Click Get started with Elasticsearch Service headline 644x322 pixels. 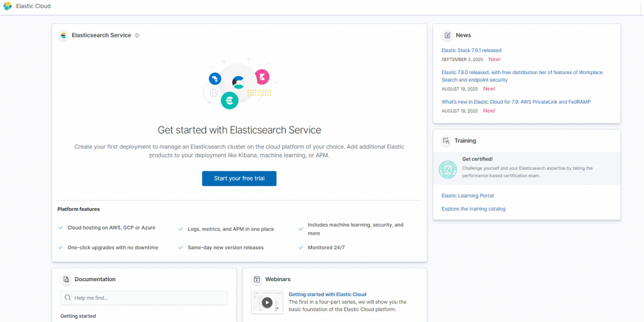pyautogui.click(x=240, y=130)
